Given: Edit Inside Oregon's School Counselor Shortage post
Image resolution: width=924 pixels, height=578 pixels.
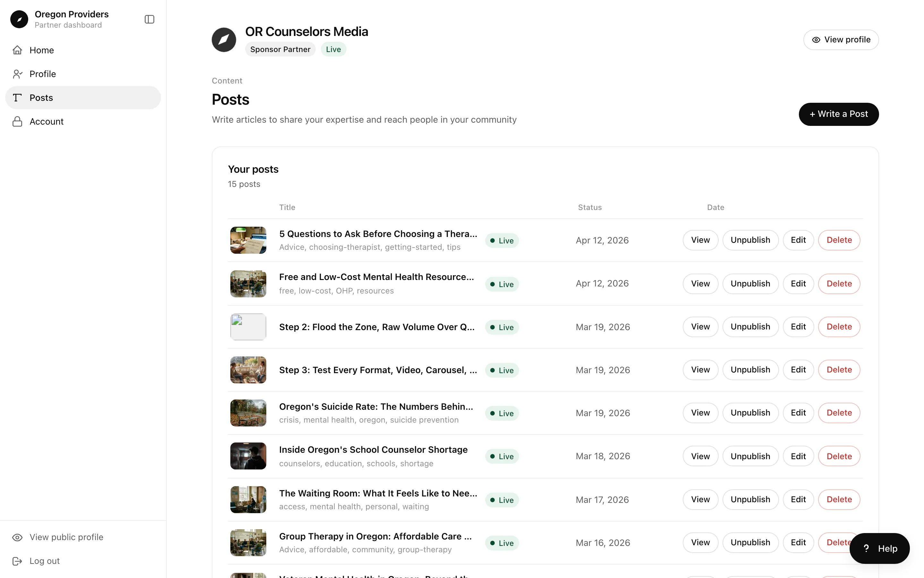Looking at the screenshot, I should [798, 456].
